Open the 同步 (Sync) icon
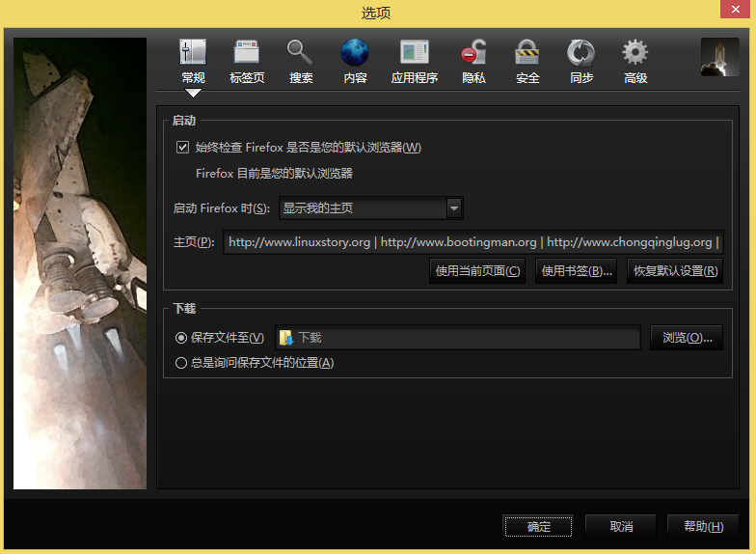Viewport: 756px width, 554px height. [581, 53]
